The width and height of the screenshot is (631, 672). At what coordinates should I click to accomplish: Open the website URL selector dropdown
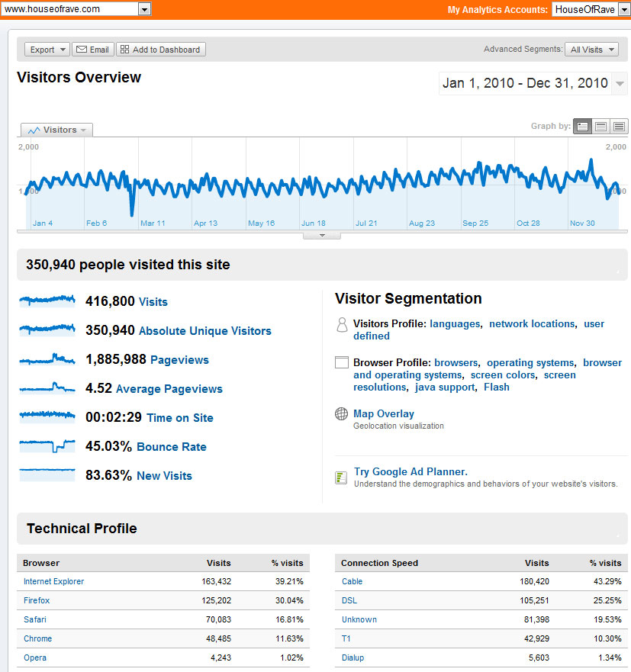(144, 9)
